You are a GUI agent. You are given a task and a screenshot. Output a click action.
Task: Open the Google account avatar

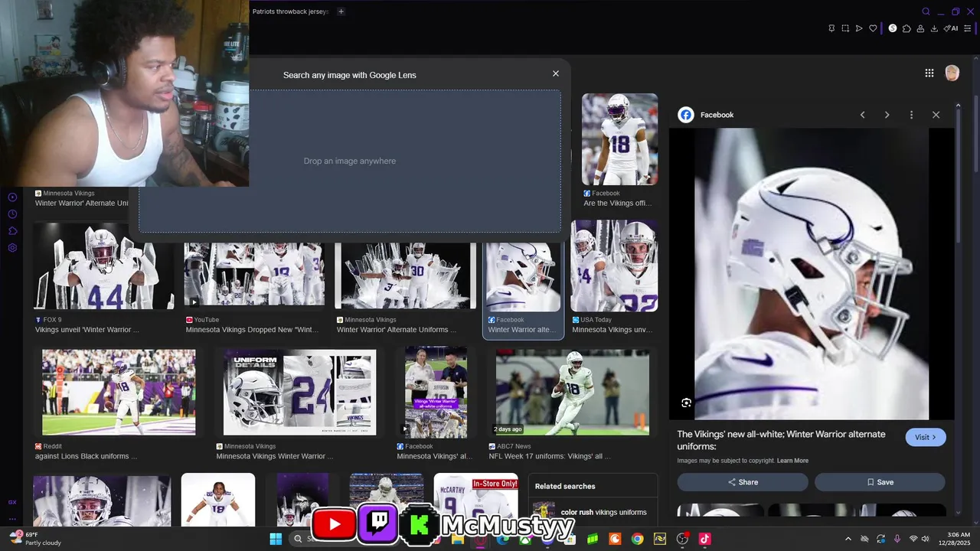click(952, 73)
